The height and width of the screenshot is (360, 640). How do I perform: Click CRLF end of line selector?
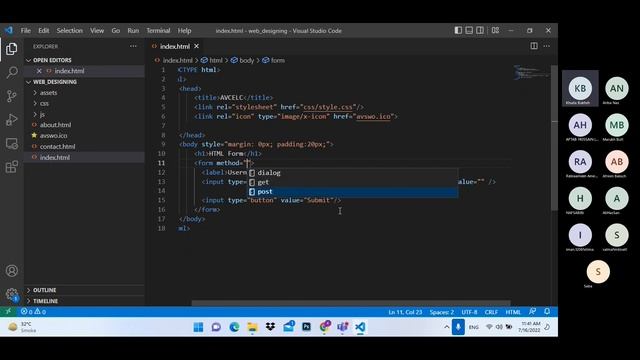point(491,312)
